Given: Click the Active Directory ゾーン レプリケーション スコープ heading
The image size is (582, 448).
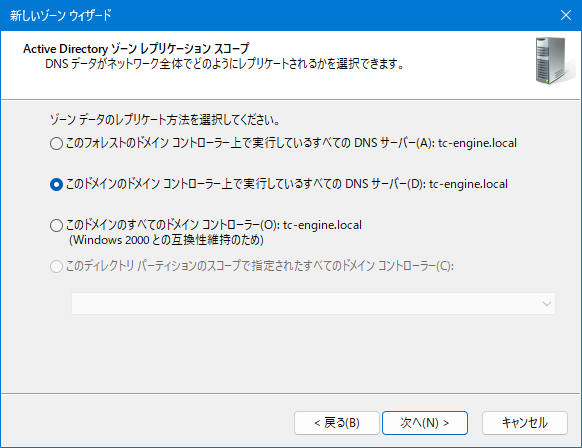Looking at the screenshot, I should (x=136, y=49).
